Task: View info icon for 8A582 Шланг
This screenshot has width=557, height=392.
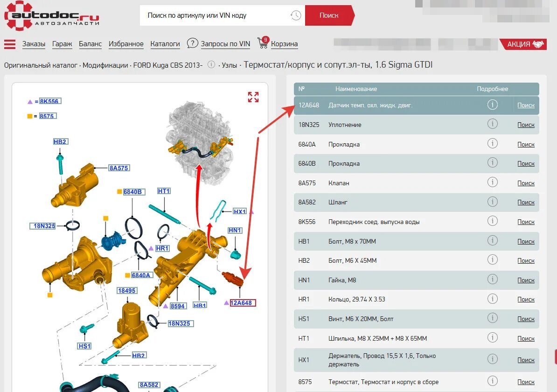Action: (492, 202)
